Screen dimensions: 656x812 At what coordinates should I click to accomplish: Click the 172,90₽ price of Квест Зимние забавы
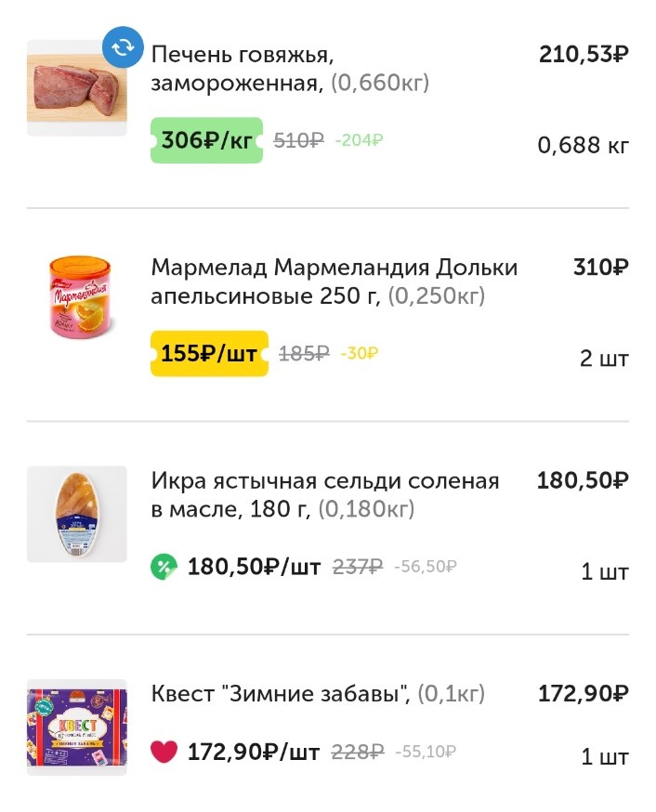(582, 693)
